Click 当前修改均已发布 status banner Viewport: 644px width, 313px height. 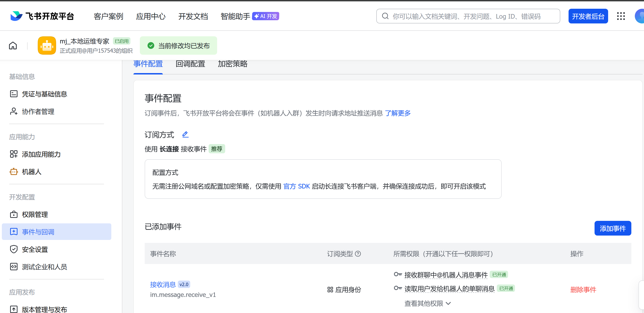point(178,46)
